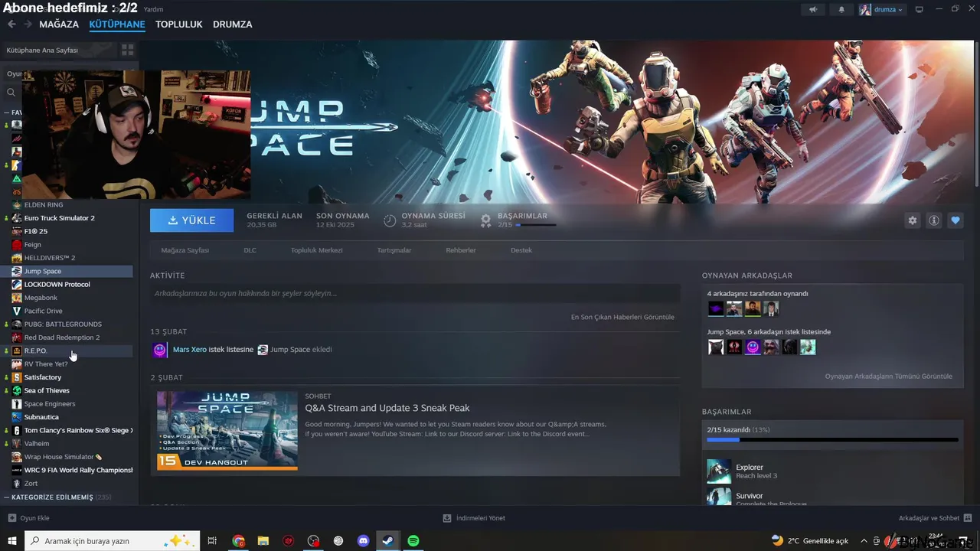Select Euro Truck Simulator 2 in library
The width and height of the screenshot is (980, 551).
[60, 218]
